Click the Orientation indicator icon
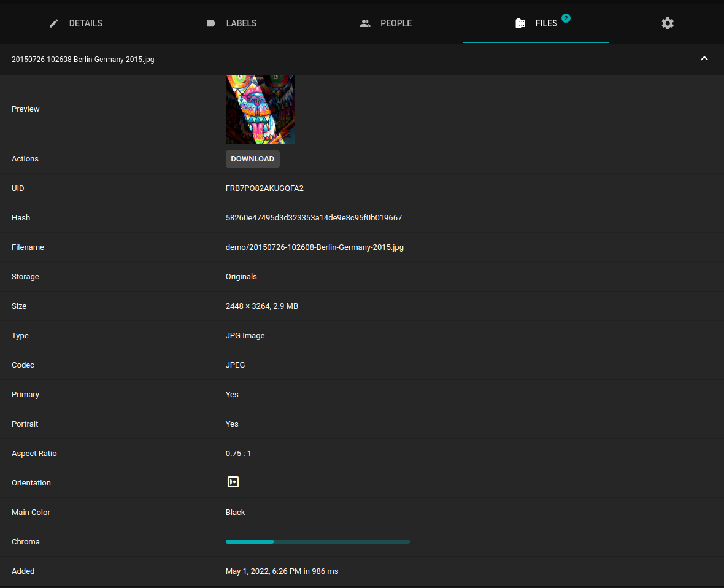The image size is (724, 588). coord(233,482)
